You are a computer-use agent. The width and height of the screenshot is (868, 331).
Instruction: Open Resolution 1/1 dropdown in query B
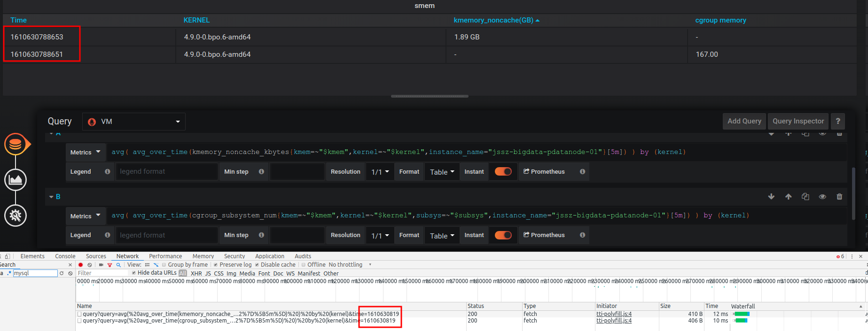380,235
